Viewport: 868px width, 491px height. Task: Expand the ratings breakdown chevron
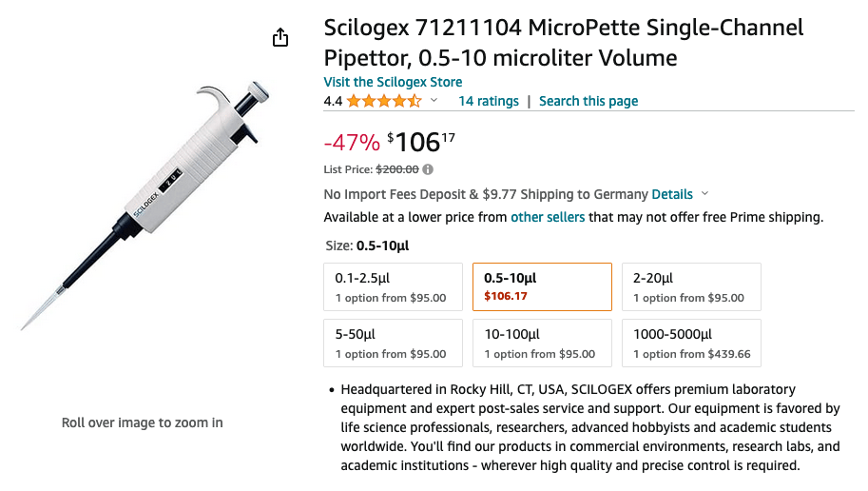[x=434, y=101]
